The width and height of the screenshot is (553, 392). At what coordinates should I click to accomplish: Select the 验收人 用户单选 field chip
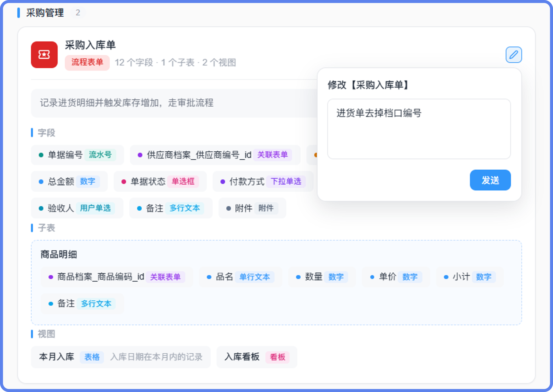coord(77,208)
